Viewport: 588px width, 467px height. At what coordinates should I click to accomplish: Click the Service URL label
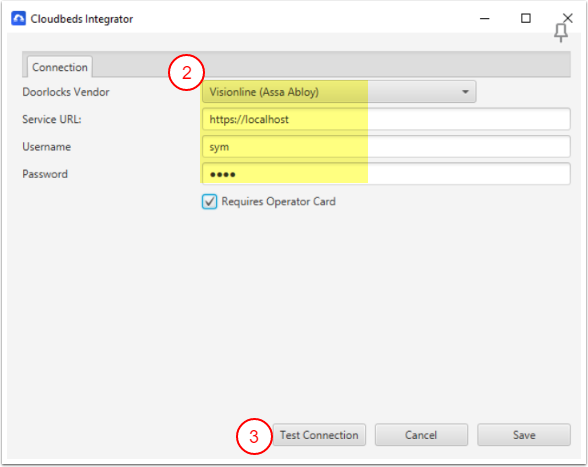coord(52,119)
